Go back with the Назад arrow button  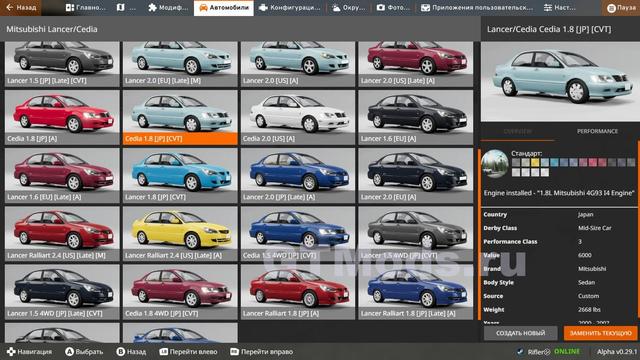point(20,8)
